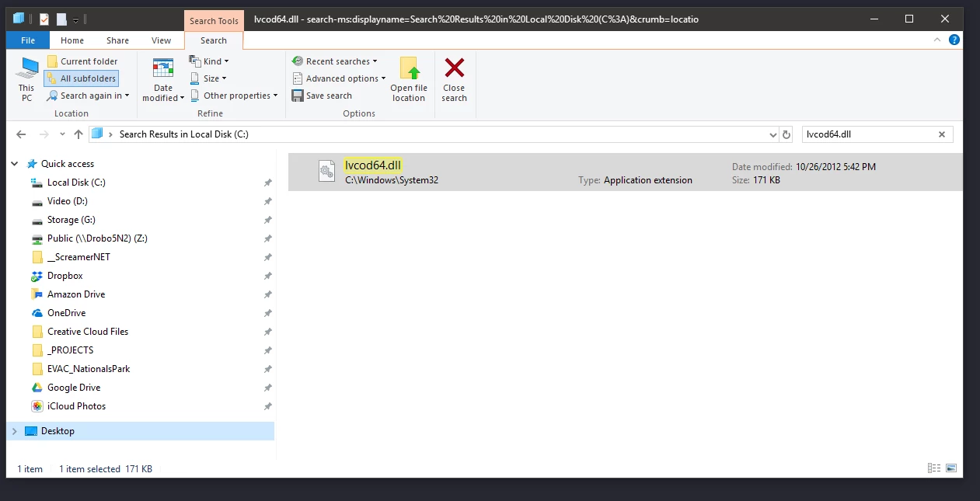Select the lvcod64.dll file result

[625, 172]
